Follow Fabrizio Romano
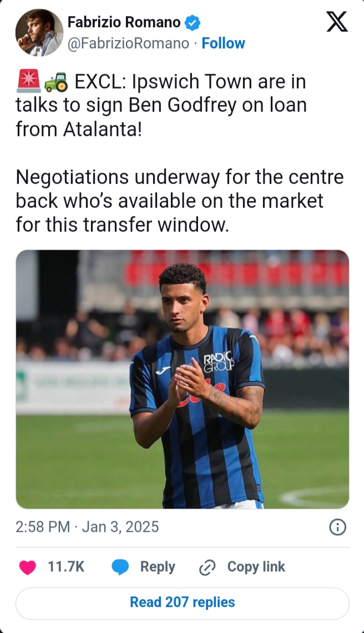The image size is (364, 633). [x=223, y=43]
